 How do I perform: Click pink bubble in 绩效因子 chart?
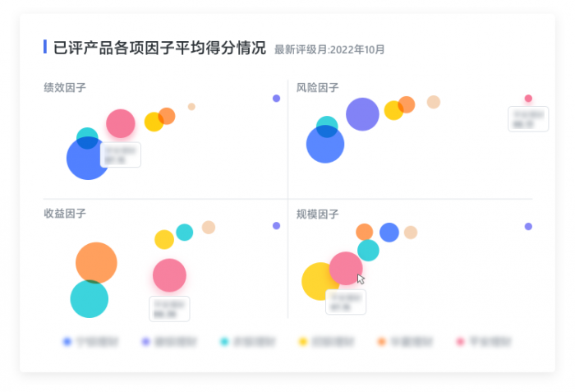coord(121,123)
